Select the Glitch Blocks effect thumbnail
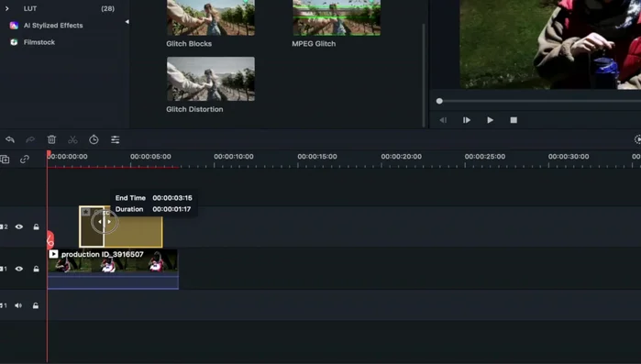Image resolution: width=641 pixels, height=364 pixels. (x=211, y=17)
